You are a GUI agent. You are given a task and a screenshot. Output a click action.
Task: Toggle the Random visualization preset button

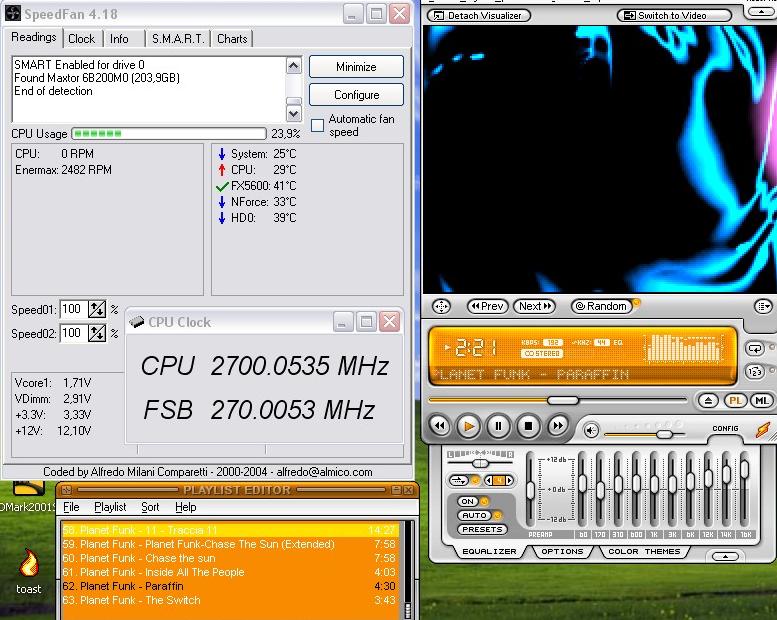tap(602, 306)
